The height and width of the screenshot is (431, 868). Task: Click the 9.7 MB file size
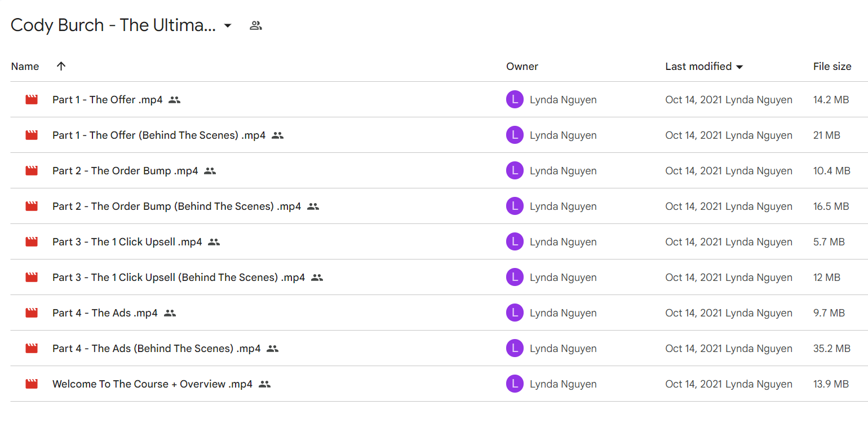pyautogui.click(x=829, y=313)
